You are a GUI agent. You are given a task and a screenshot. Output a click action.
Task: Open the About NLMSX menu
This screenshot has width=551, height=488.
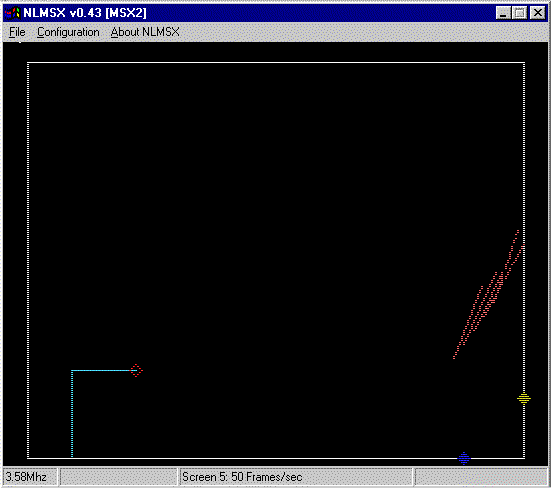(x=145, y=32)
